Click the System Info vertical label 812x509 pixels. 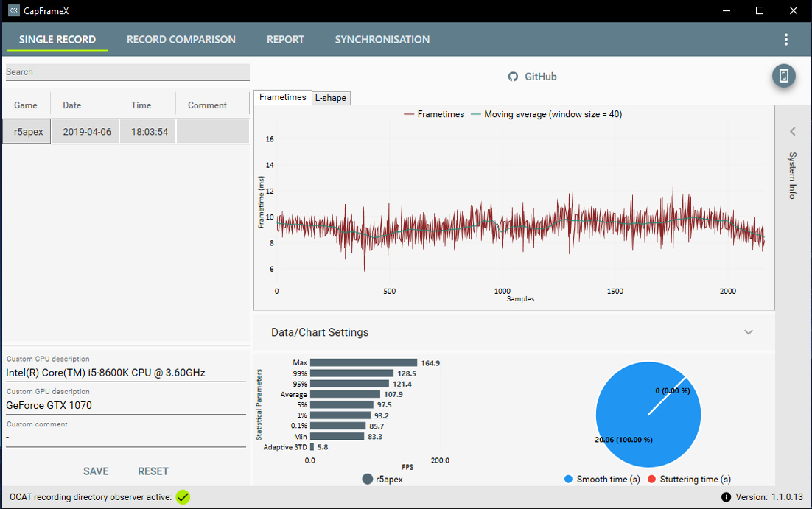point(792,175)
